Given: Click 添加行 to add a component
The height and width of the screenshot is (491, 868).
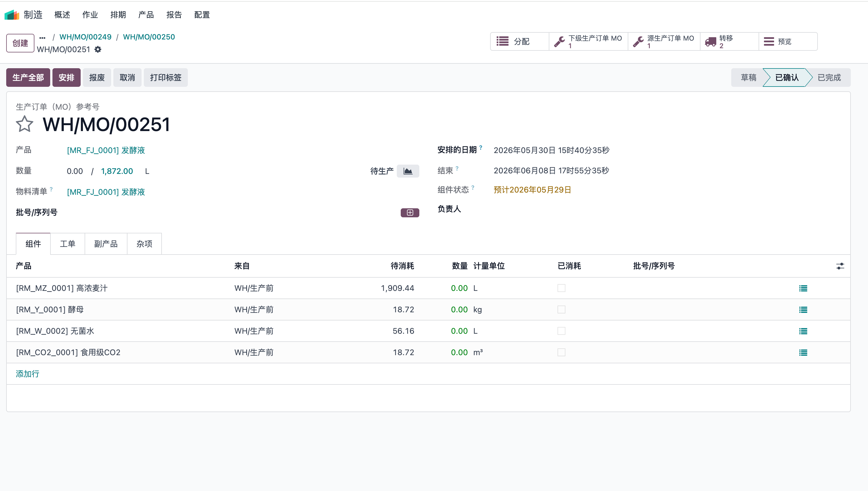Looking at the screenshot, I should pyautogui.click(x=27, y=374).
